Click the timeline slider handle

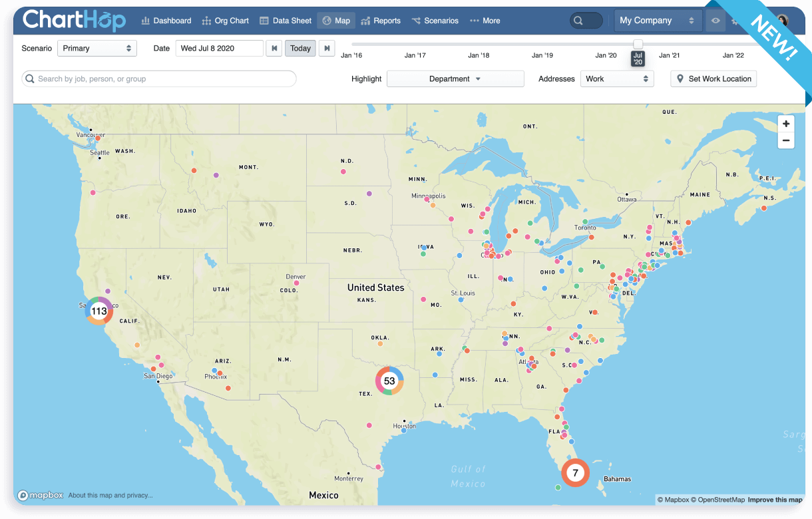tap(638, 45)
